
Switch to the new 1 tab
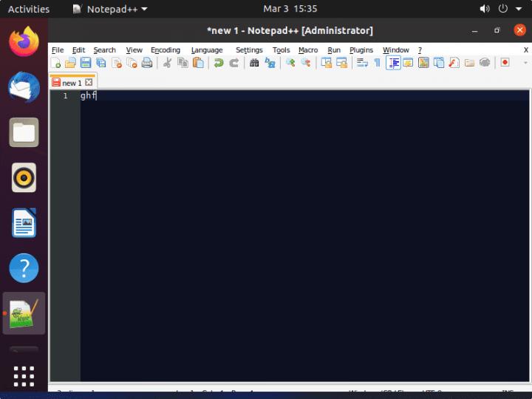click(x=71, y=83)
